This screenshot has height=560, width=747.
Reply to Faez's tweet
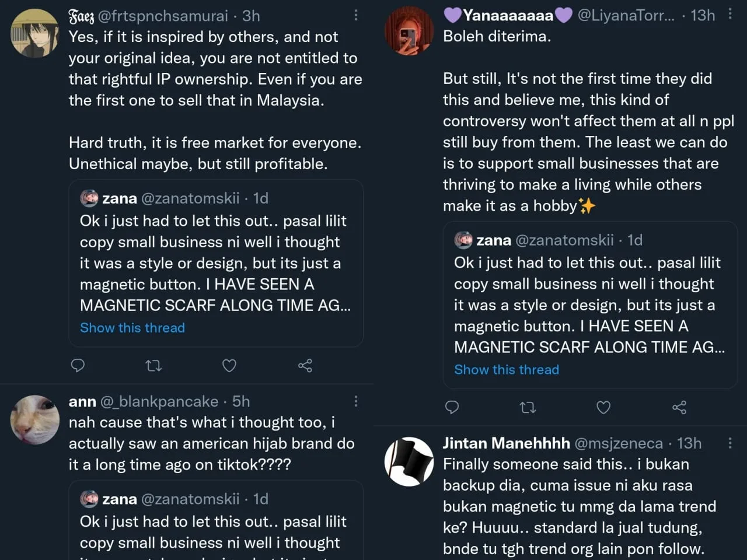[78, 366]
